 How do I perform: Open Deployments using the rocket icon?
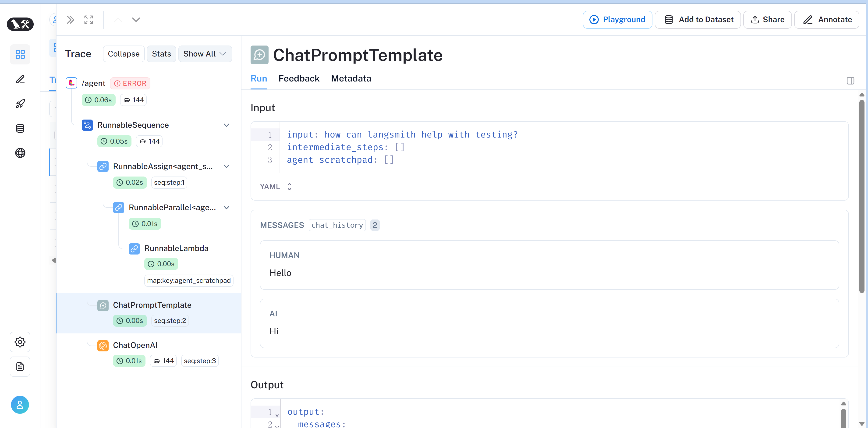(x=20, y=103)
